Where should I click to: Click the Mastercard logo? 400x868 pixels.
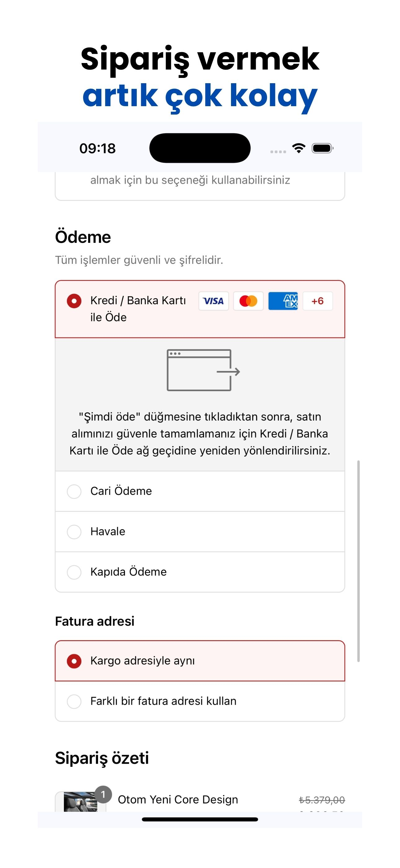tap(248, 301)
